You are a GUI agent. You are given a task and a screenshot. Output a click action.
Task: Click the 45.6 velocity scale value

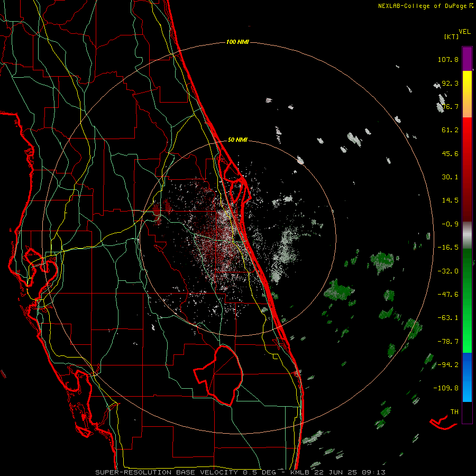pos(450,153)
